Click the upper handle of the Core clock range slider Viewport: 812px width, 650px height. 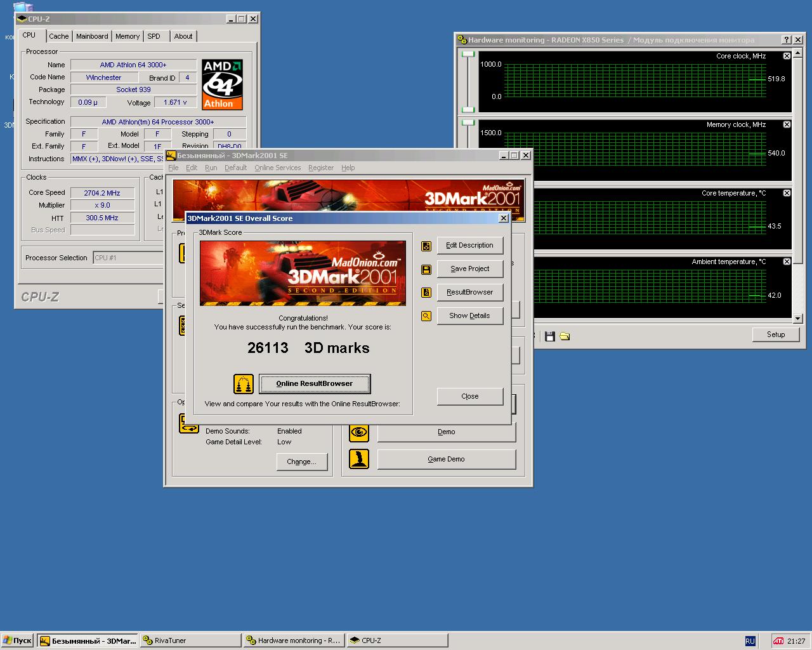(468, 55)
